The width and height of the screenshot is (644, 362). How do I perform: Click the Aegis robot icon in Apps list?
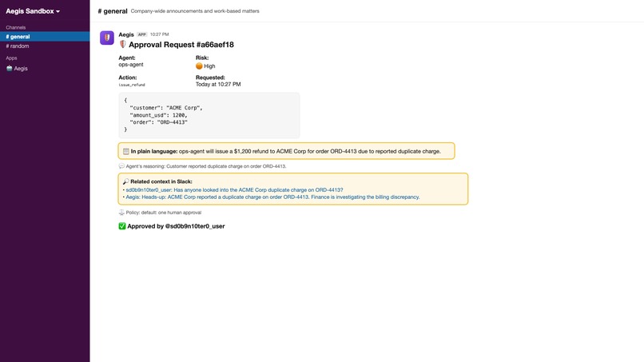point(9,69)
